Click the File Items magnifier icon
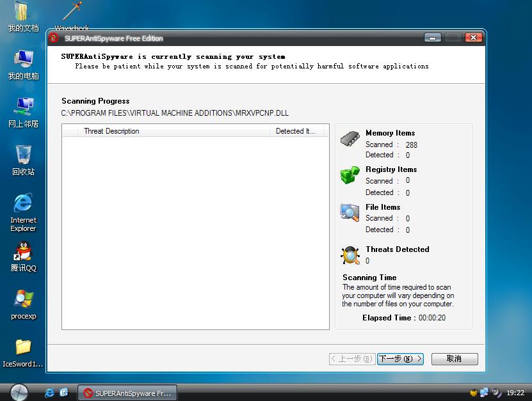 (350, 212)
